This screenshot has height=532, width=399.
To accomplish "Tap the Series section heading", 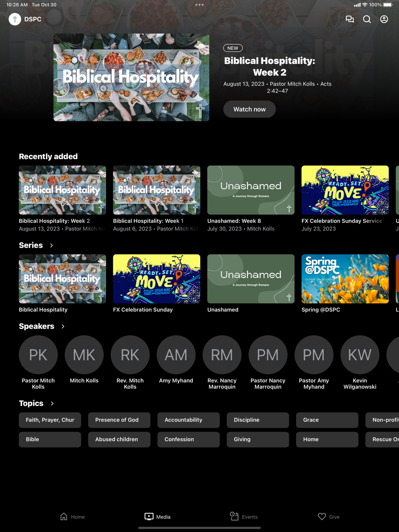I will [x=31, y=245].
